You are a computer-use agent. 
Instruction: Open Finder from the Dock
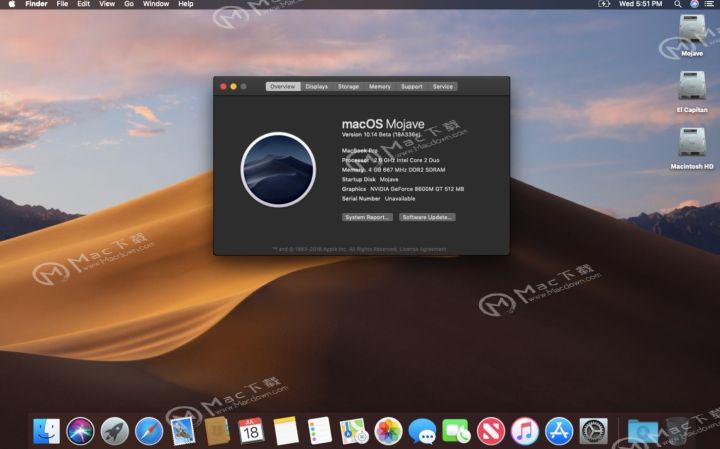point(46,431)
